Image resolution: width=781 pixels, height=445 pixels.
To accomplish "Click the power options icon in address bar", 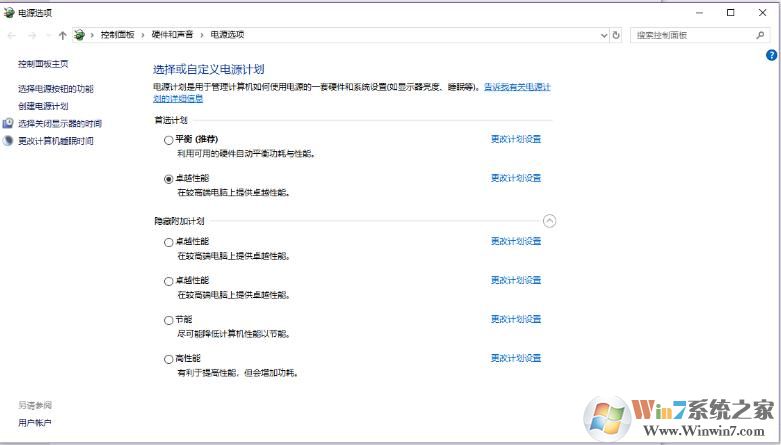I will [x=79, y=35].
